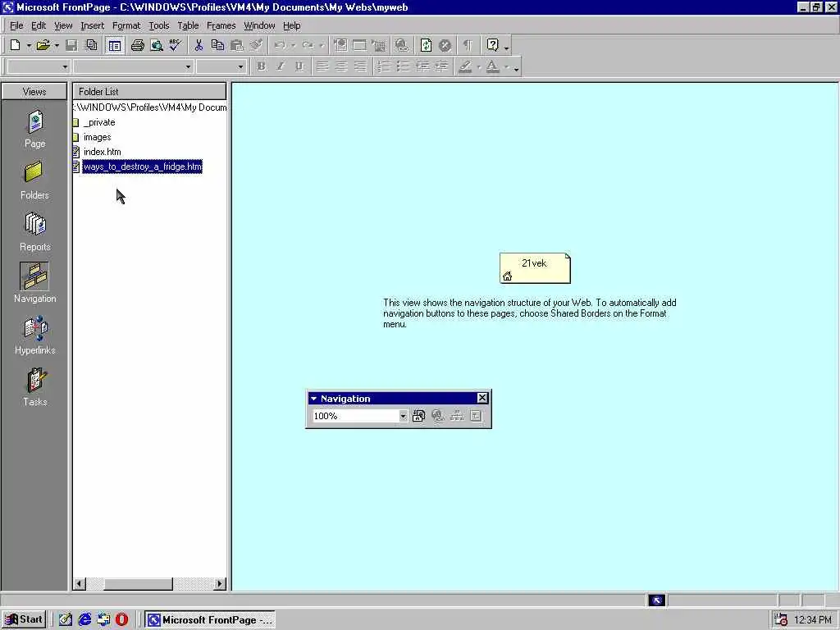Viewport: 840px width, 630px height.
Task: Open the View menu
Action: tap(63, 25)
